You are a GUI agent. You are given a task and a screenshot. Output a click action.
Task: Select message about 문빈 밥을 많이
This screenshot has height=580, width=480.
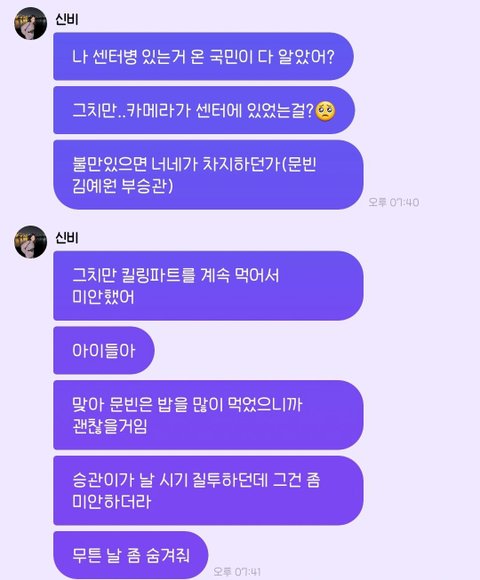pos(208,415)
